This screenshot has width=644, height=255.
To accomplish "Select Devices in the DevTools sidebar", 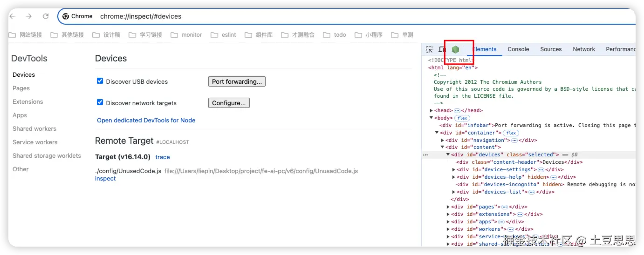I will click(24, 74).
